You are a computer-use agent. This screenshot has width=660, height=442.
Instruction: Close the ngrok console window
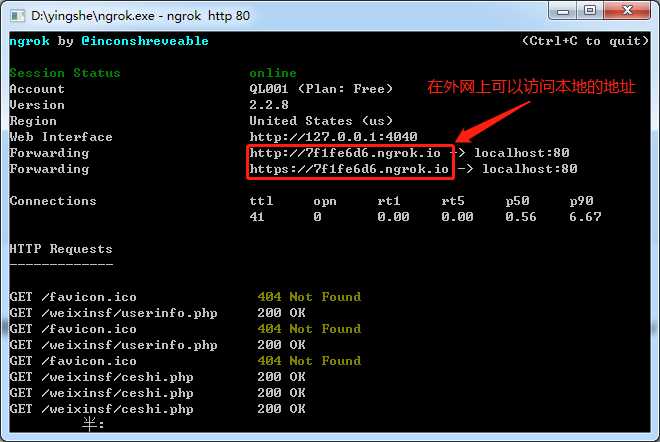coord(628,11)
